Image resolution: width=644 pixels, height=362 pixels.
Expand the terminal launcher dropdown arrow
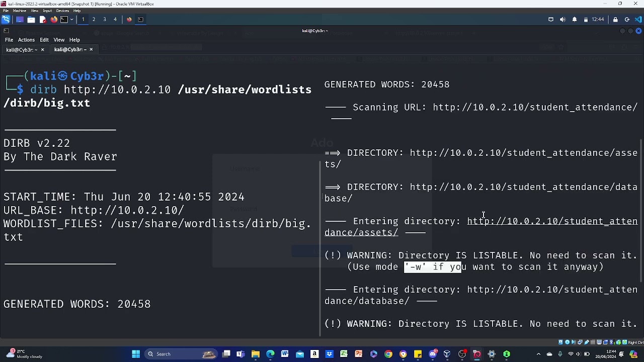coord(71,19)
